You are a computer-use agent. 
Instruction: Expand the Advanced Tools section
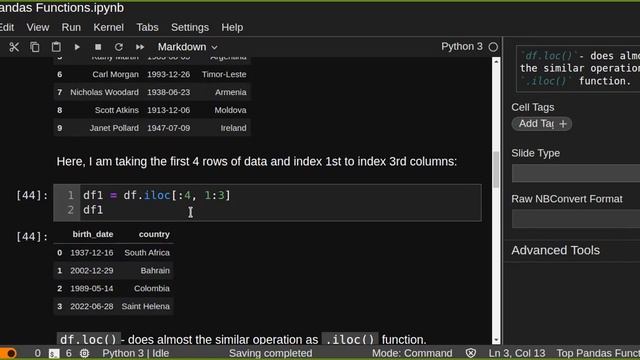pyautogui.click(x=556, y=250)
